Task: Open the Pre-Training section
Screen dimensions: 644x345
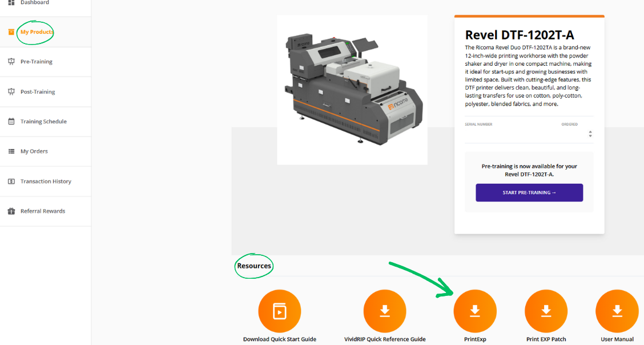Action: 45,62
